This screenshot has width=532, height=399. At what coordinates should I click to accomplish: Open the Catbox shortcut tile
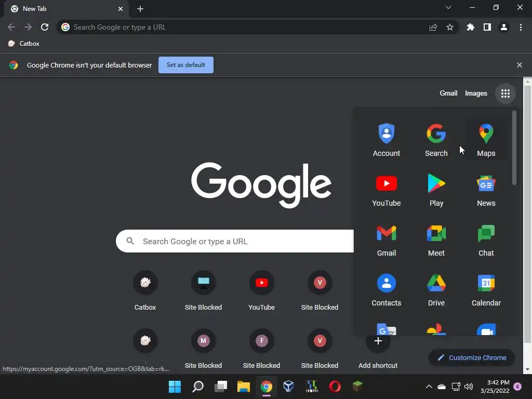(145, 291)
